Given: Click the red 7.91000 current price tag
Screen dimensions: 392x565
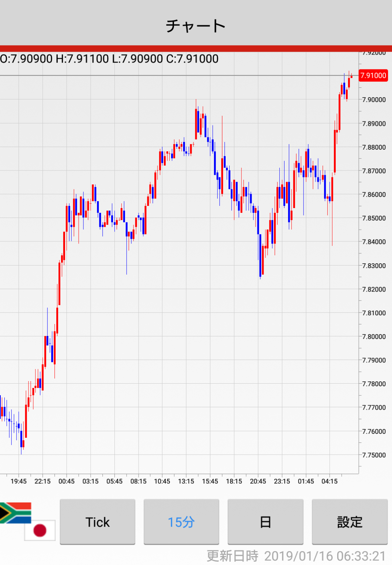Looking at the screenshot, I should pyautogui.click(x=373, y=76).
